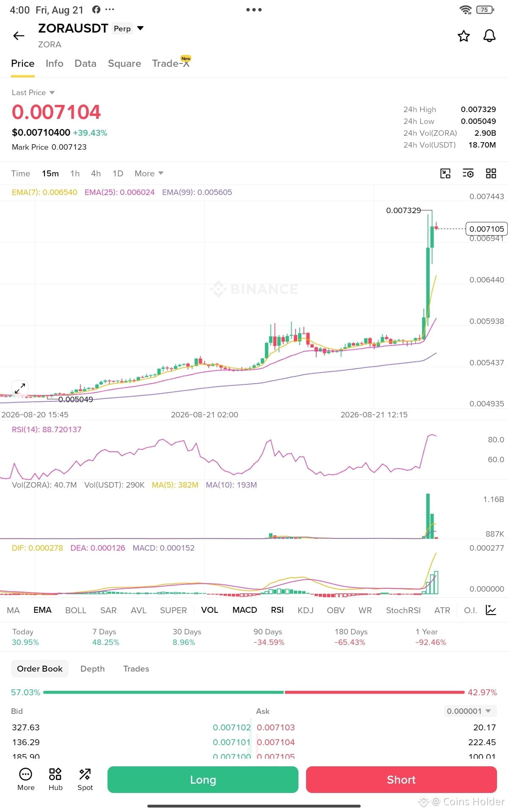Toggle the MA indicator

(13, 610)
